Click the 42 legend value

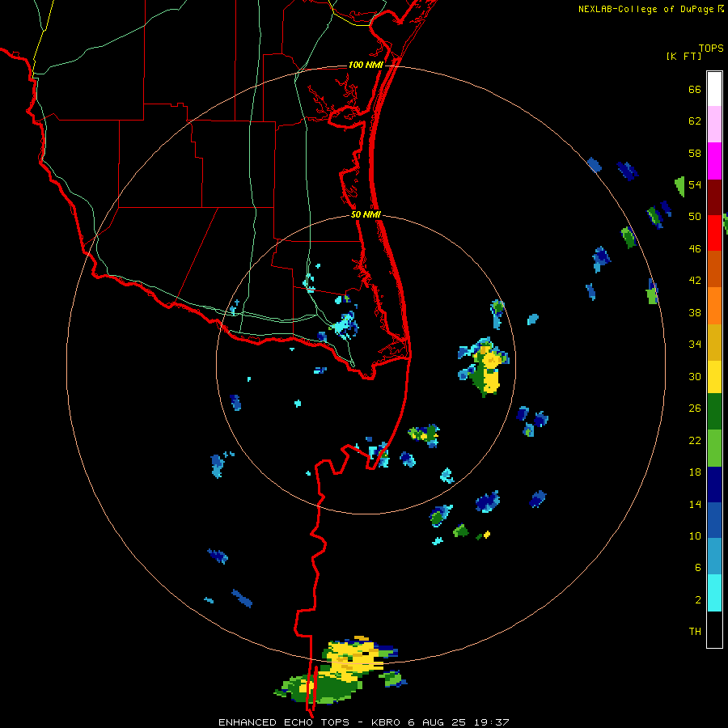(x=695, y=281)
